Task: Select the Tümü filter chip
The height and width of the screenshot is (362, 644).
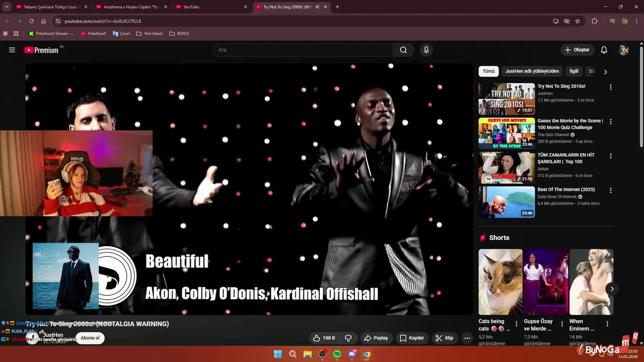Action: (489, 71)
